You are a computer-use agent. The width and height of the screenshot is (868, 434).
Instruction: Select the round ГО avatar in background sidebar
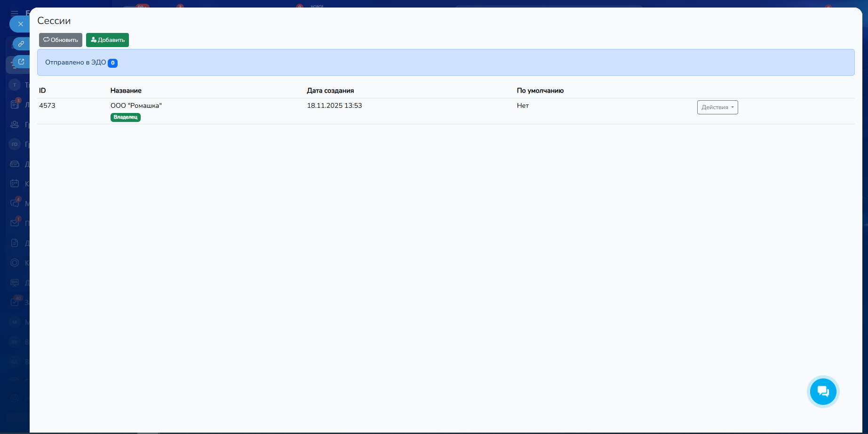(15, 144)
